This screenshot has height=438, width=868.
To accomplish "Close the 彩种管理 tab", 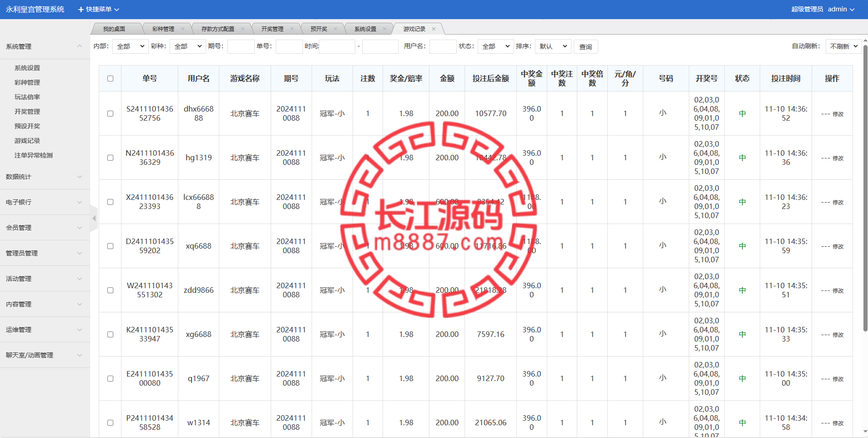I will coord(183,29).
